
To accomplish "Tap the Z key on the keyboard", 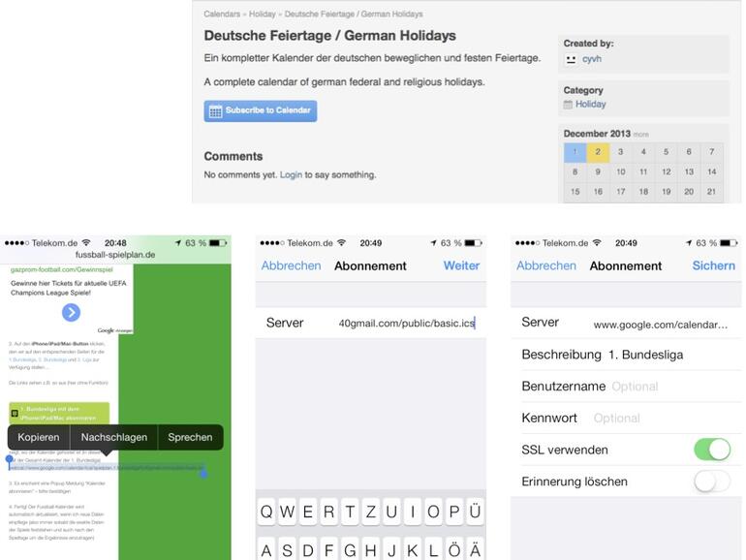I will point(371,512).
